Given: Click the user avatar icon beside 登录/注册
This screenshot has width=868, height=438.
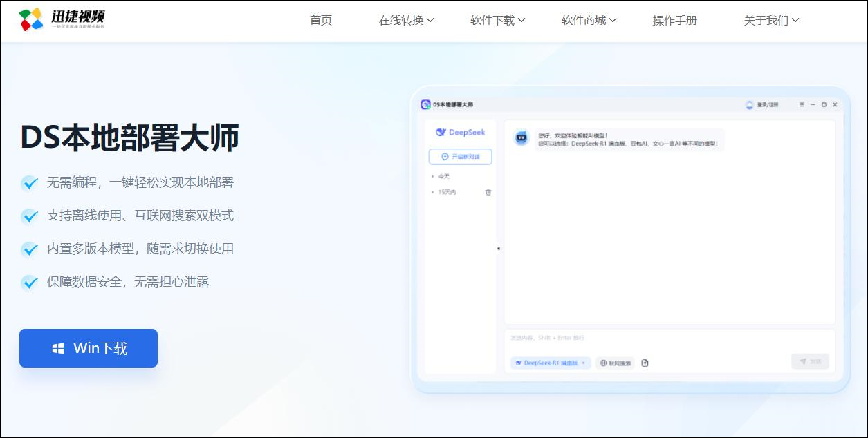Looking at the screenshot, I should pos(750,105).
